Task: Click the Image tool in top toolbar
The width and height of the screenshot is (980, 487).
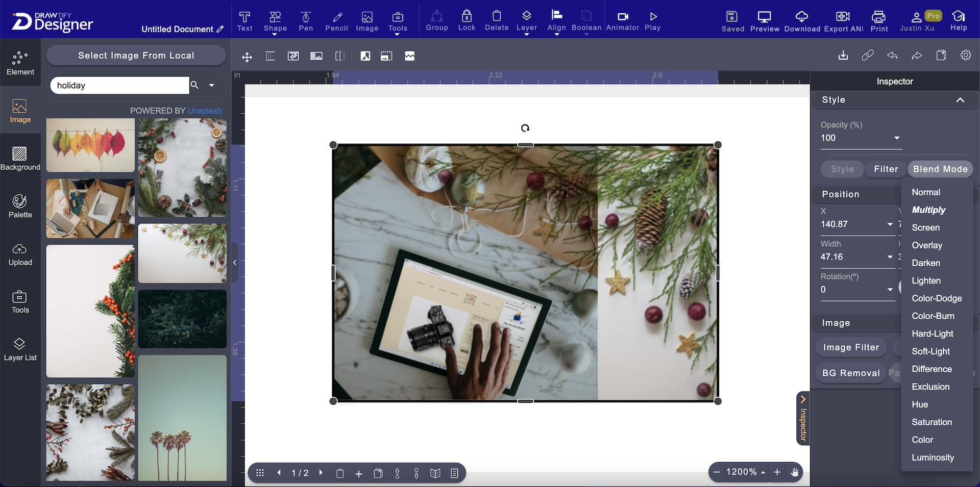Action: coord(367,21)
